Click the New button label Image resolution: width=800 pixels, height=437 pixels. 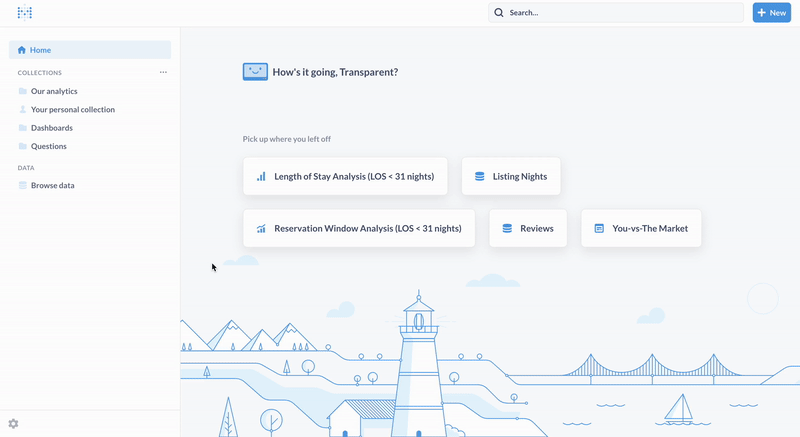[778, 13]
